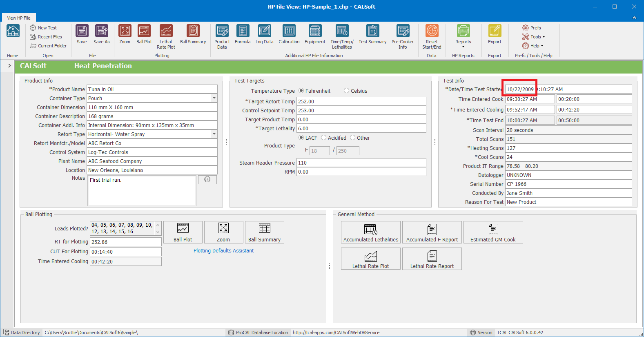
Task: Click the Notes text area
Action: (142, 191)
